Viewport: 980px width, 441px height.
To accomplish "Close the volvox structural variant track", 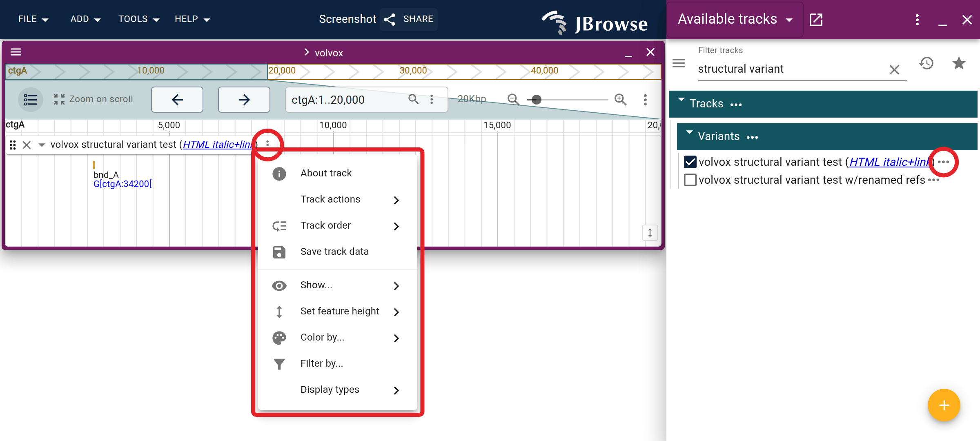I will click(x=27, y=145).
